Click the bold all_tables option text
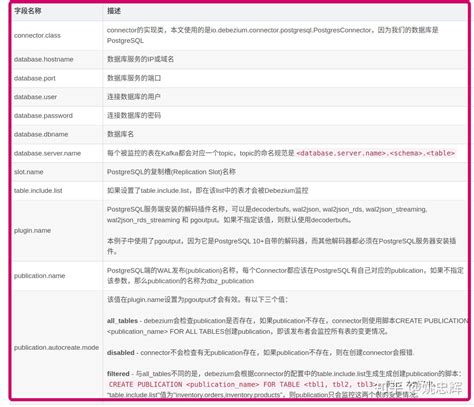The width and height of the screenshot is (474, 407). pyautogui.click(x=122, y=321)
